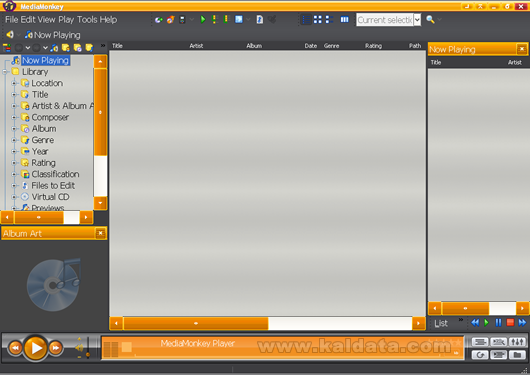The width and height of the screenshot is (530, 375).
Task: Click the yellow speaker icon in the navigation bar
Action: point(10,34)
